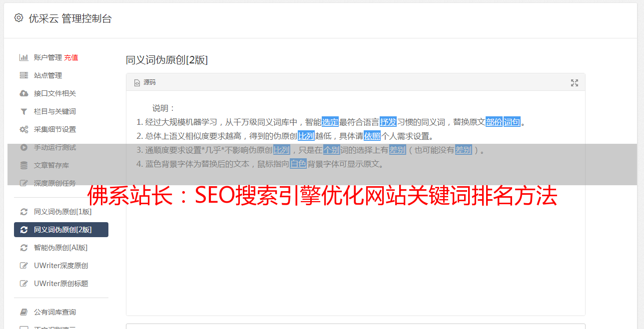Click the UWriter深度原创 edit pencil icon
This screenshot has width=644, height=329.
[23, 266]
